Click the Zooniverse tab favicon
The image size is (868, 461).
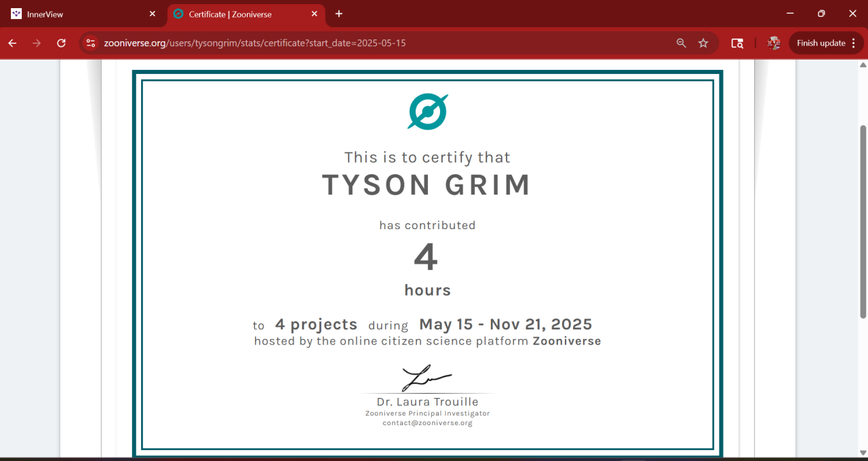click(x=178, y=14)
